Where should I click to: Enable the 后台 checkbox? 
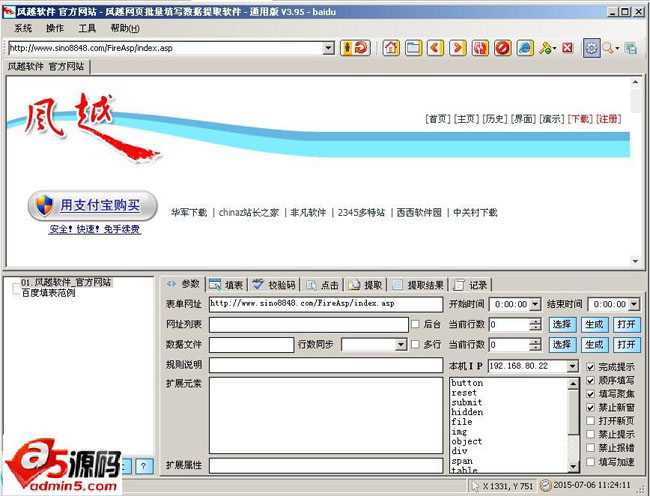coord(415,324)
